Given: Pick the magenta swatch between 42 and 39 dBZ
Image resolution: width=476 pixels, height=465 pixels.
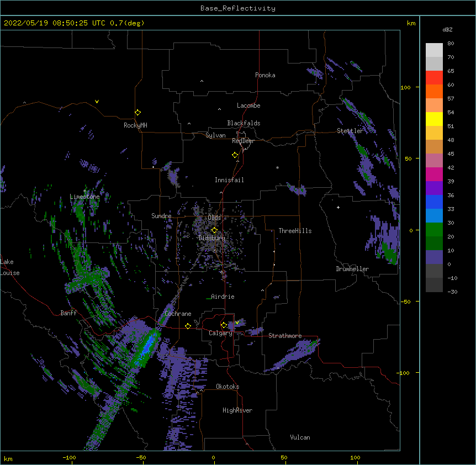Looking at the screenshot, I should coord(434,174).
